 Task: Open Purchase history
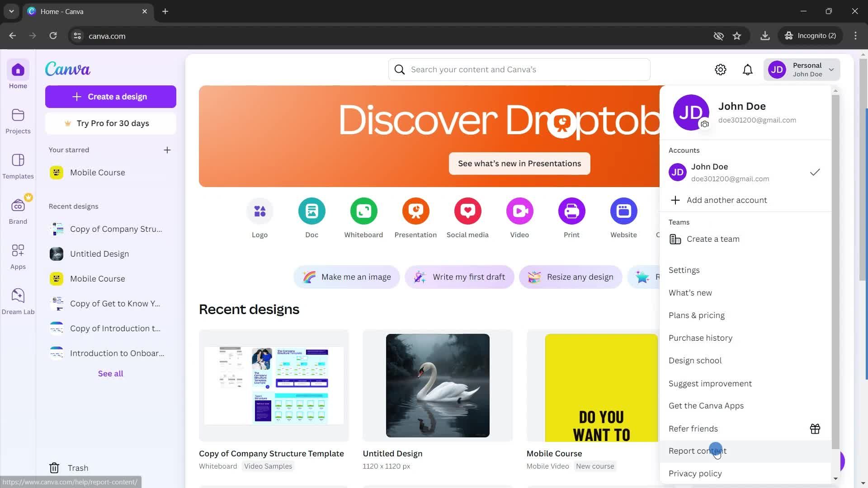tap(745, 338)
